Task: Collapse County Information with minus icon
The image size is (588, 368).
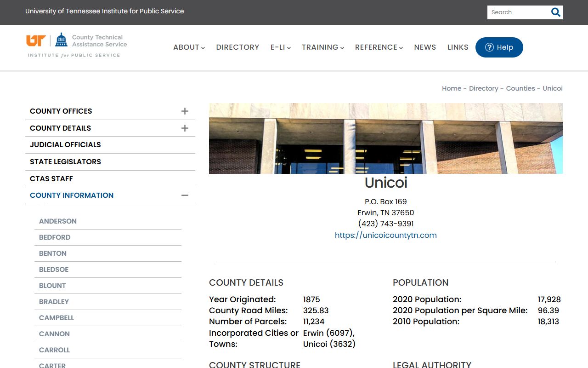Action: [x=185, y=195]
